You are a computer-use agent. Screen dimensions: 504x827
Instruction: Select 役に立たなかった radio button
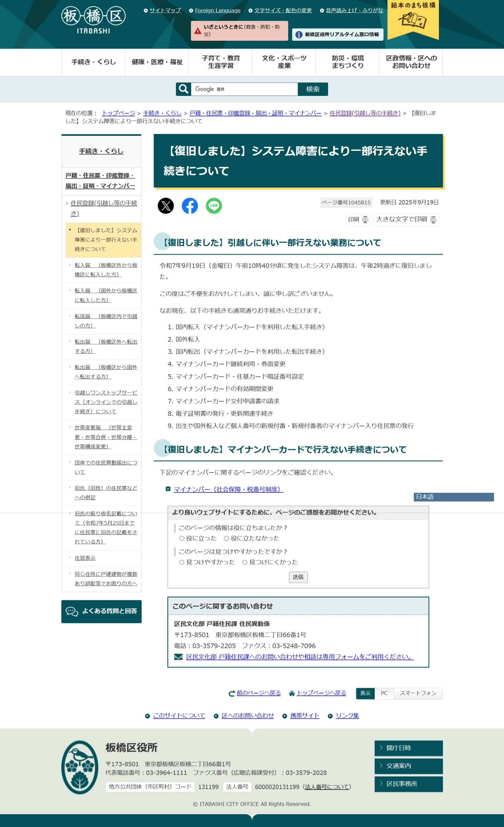[x=227, y=538]
